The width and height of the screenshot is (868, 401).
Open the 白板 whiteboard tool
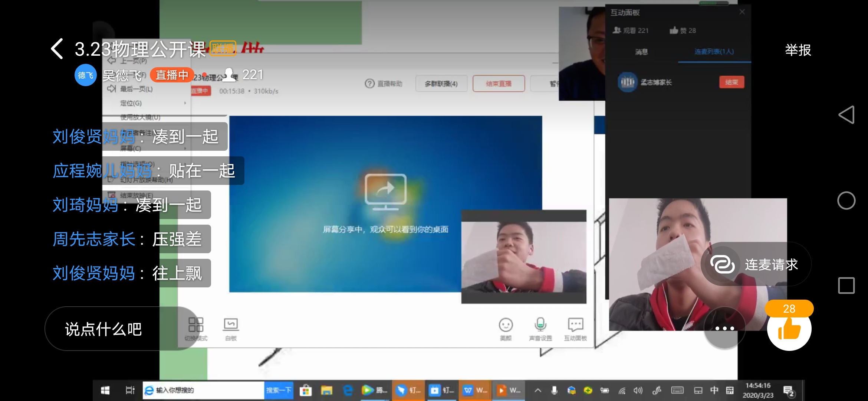(231, 329)
